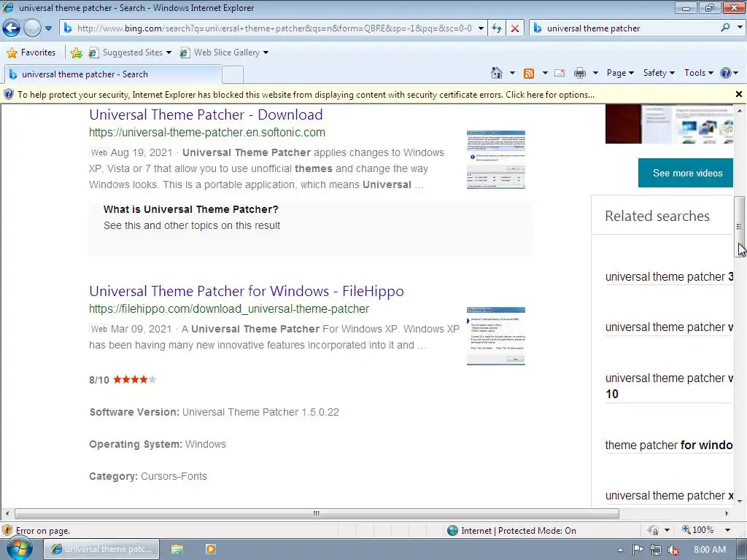
Task: Switch to Internet Explorer taskbar button
Action: 101,549
